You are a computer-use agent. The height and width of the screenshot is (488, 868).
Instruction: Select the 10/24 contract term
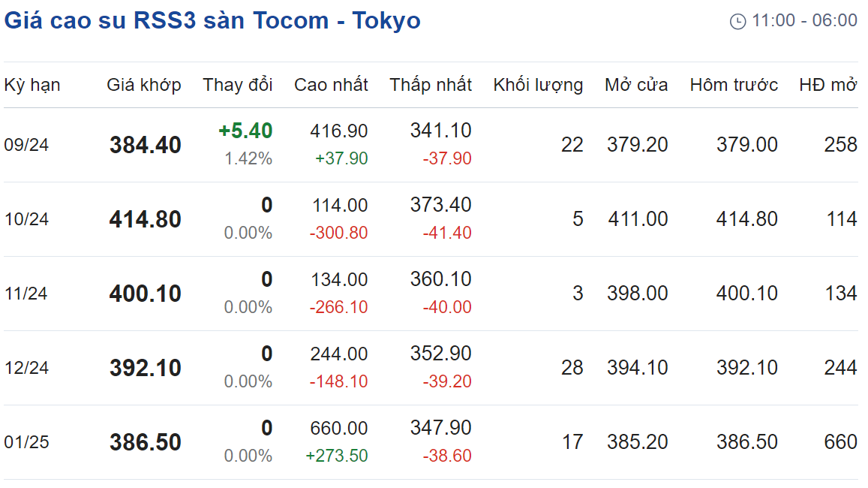(26, 219)
